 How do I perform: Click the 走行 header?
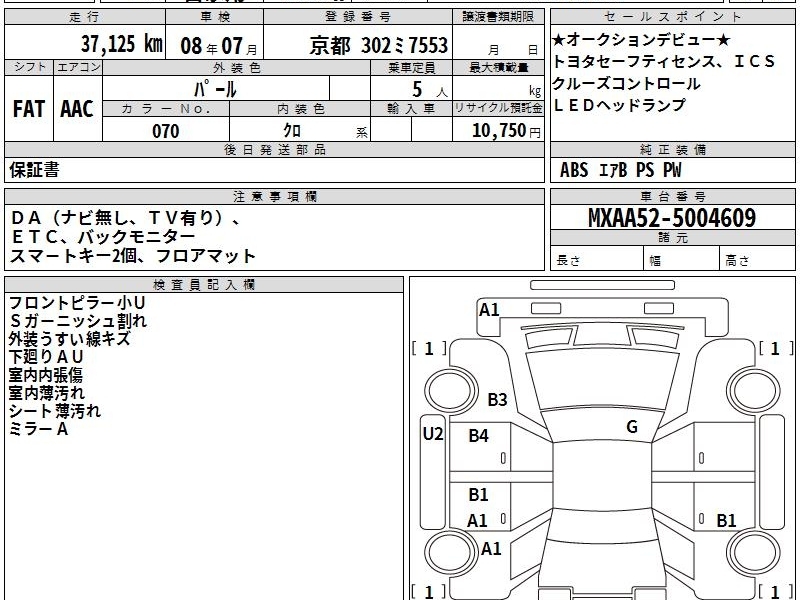(x=85, y=17)
